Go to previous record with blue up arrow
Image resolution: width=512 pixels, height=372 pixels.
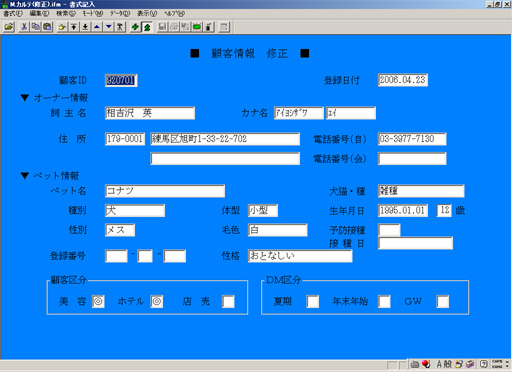point(97,27)
